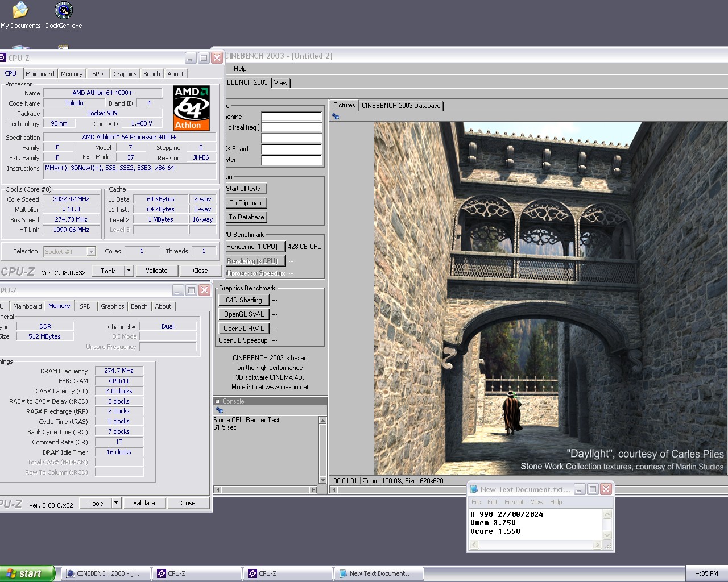The image size is (728, 582).
Task: Select the Pictures tab in CINEBENCH
Action: tap(344, 105)
